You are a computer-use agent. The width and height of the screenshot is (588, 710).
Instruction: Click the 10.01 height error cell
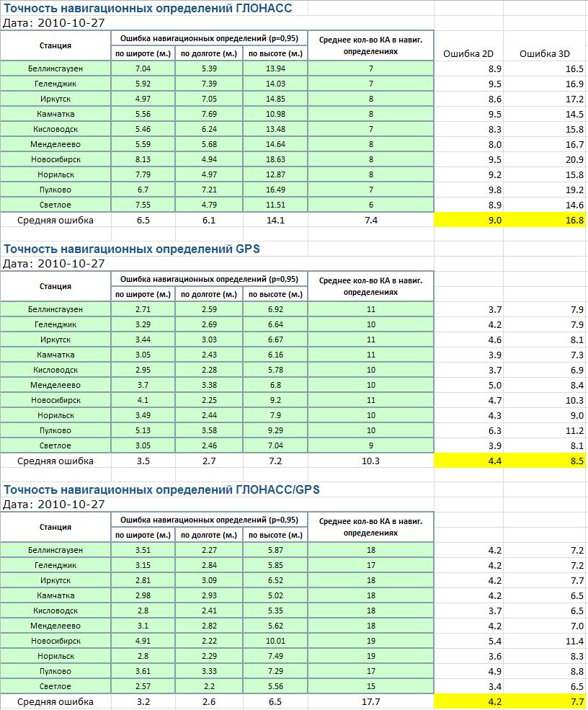click(275, 641)
